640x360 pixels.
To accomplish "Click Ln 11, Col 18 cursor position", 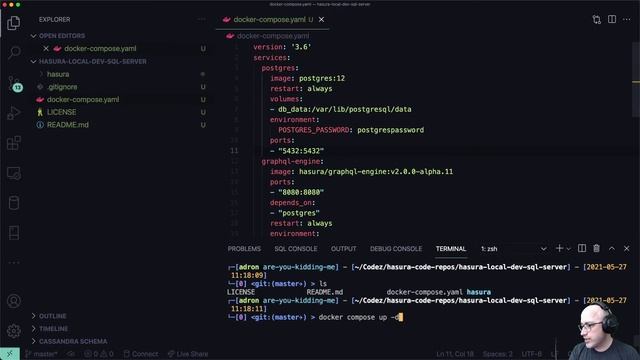I will pyautogui.click(x=455, y=354).
